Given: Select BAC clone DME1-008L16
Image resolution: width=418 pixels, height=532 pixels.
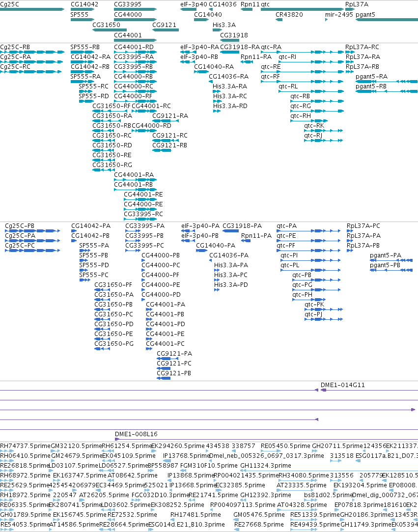Looking at the screenshot, I should pos(136,434).
